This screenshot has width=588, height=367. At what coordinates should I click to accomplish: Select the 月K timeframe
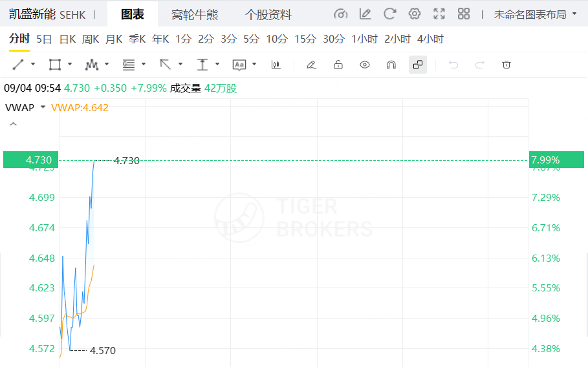click(114, 39)
